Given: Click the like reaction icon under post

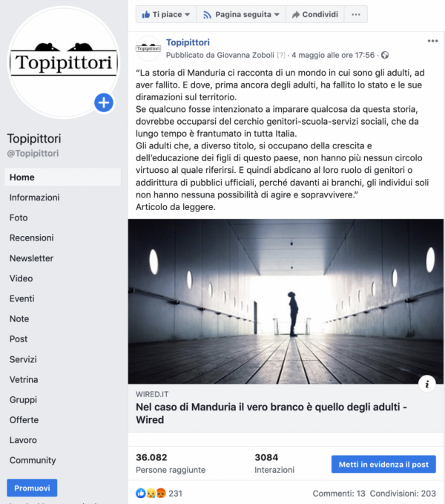Looking at the screenshot, I should 141,493.
